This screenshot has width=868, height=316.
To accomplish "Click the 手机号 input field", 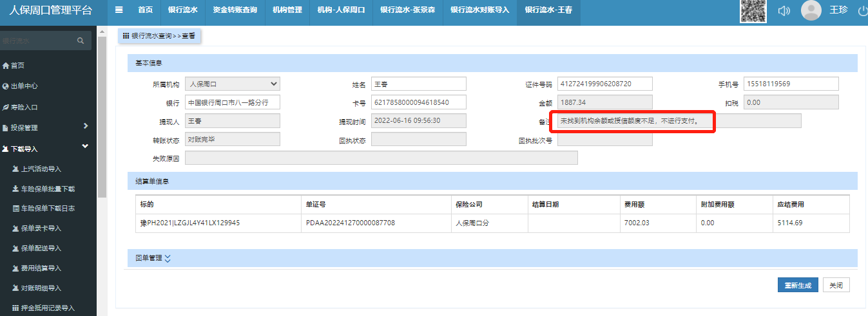I will (x=791, y=84).
